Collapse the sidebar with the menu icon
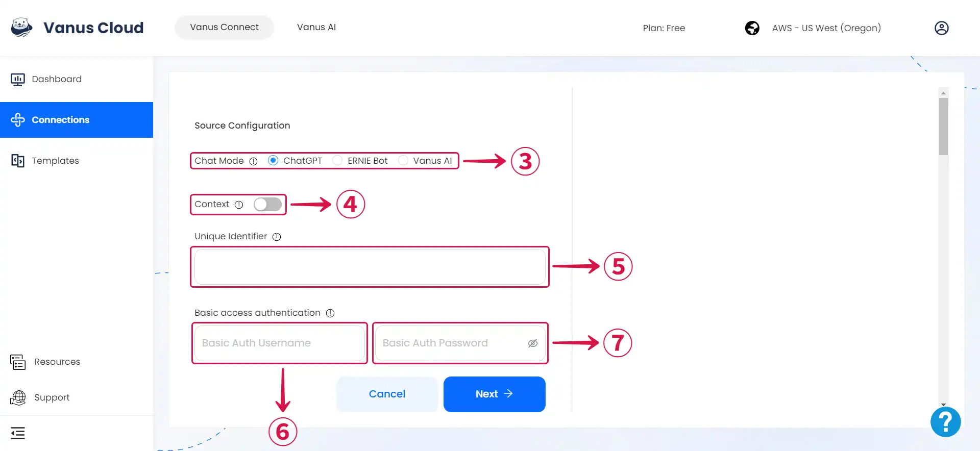Image resolution: width=980 pixels, height=451 pixels. coord(18,433)
